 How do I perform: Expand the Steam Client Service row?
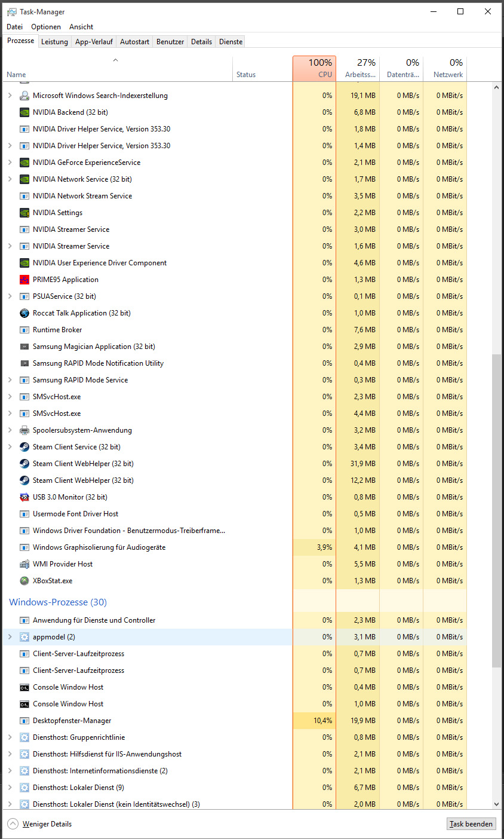point(10,447)
